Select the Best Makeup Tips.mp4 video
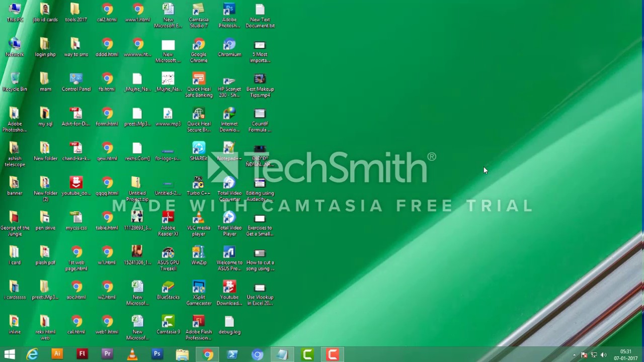Viewport: 644px width, 362px height. [x=260, y=85]
